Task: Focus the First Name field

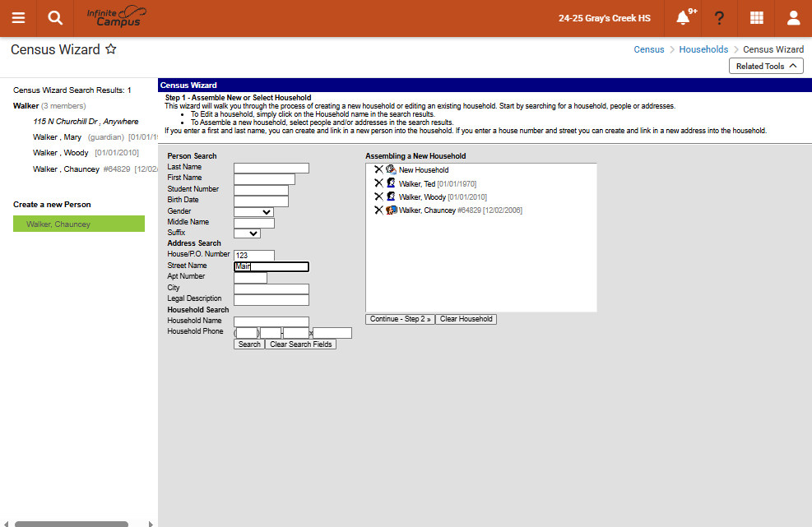Action: [265, 179]
